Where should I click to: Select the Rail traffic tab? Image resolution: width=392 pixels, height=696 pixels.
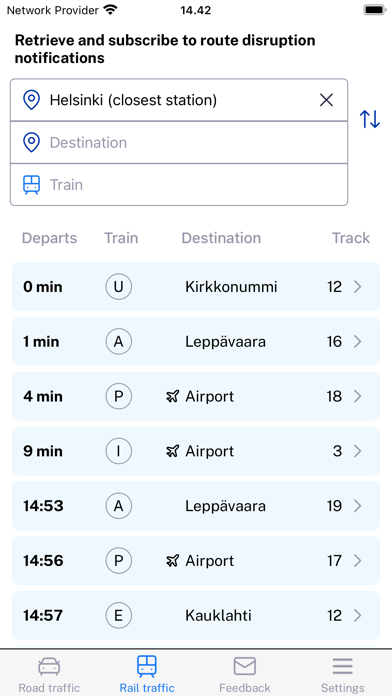(x=147, y=675)
